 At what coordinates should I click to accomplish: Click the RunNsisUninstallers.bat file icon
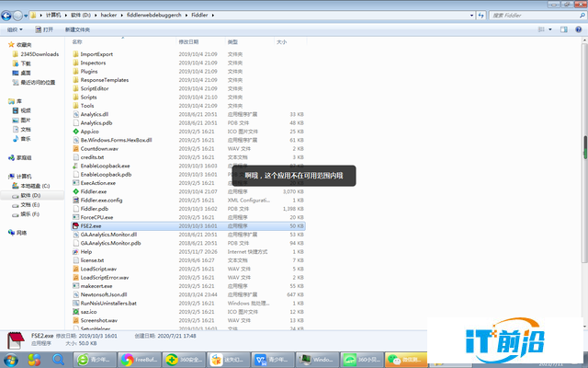tap(75, 303)
